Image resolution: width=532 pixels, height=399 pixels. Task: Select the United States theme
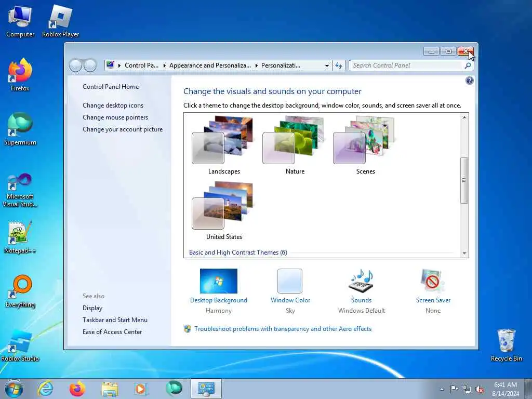tap(223, 211)
